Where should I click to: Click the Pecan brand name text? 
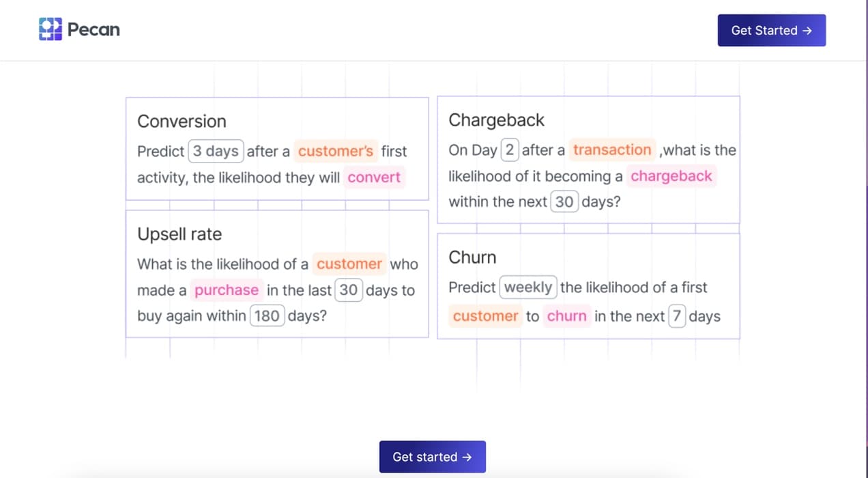point(93,29)
